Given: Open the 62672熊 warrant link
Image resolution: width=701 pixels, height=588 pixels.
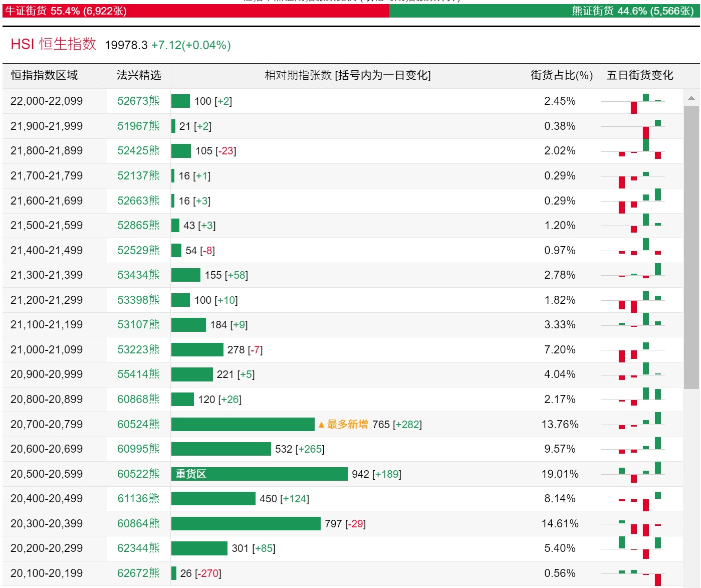Looking at the screenshot, I should coord(138,573).
